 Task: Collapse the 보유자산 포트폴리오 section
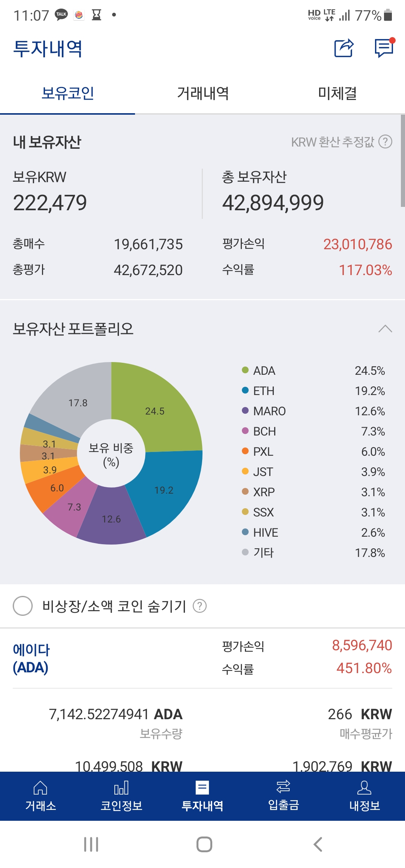tap(385, 329)
